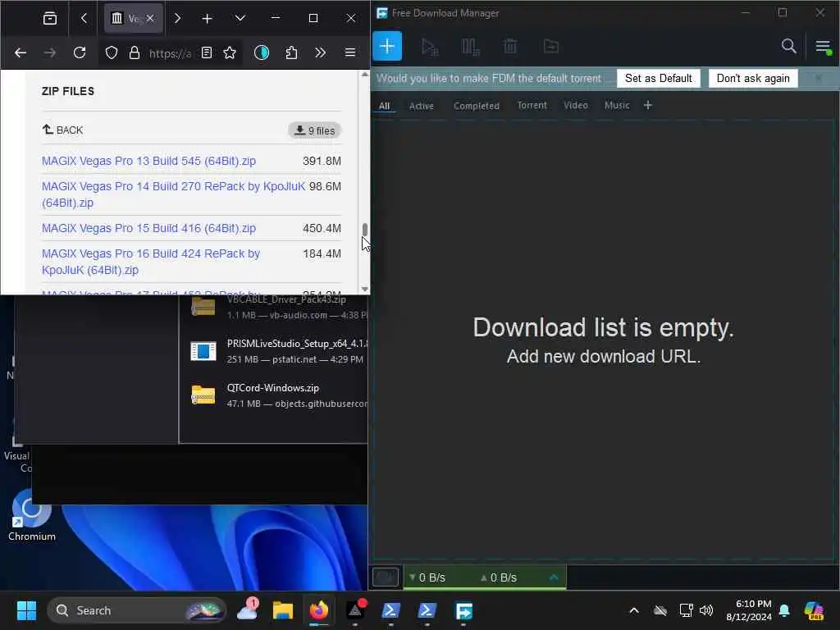
Task: Switch to the Active downloads tab
Action: click(x=421, y=106)
